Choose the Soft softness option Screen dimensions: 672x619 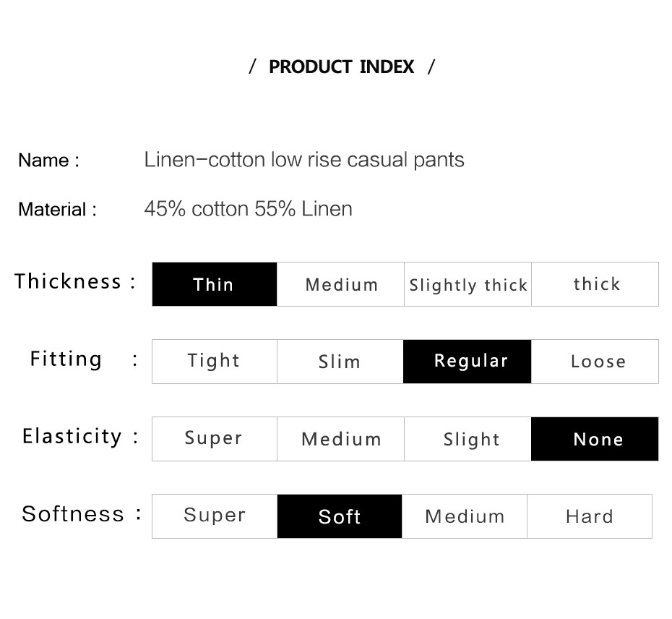pyautogui.click(x=340, y=516)
